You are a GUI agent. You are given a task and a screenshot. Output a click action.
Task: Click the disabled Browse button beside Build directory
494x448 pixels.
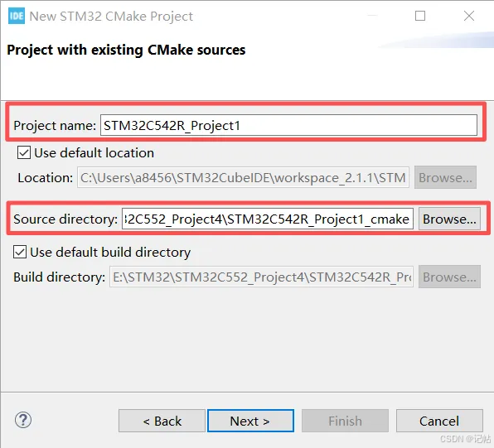pos(449,277)
